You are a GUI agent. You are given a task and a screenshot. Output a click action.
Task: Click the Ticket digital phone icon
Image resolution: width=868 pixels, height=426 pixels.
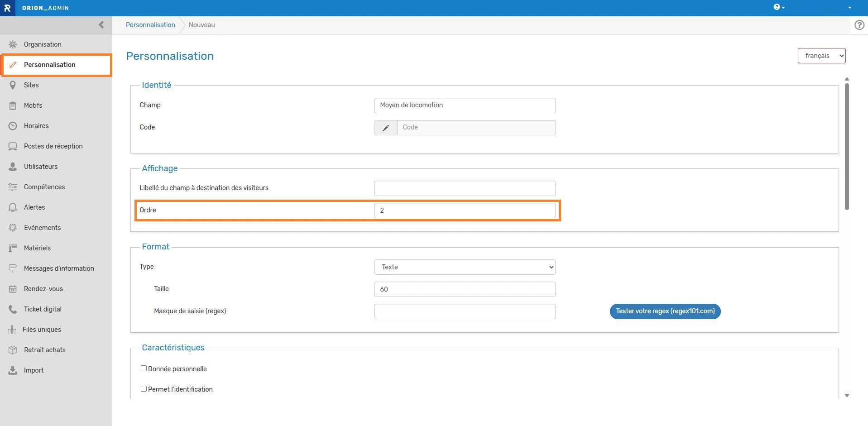(x=13, y=309)
